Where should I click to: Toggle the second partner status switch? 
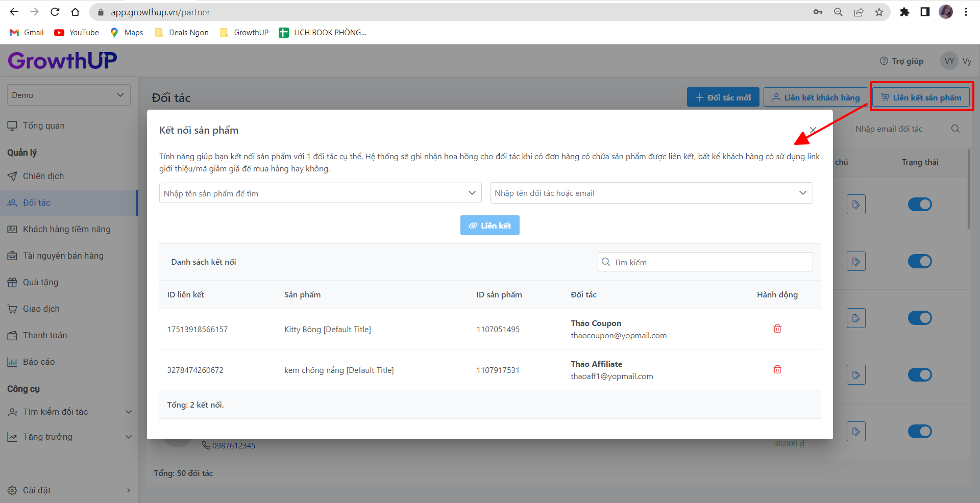(919, 261)
